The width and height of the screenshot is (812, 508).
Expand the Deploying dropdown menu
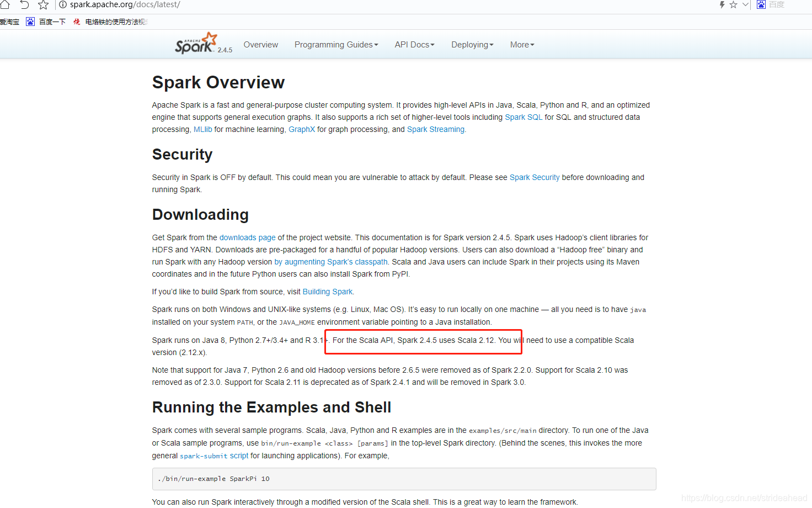[473, 45]
